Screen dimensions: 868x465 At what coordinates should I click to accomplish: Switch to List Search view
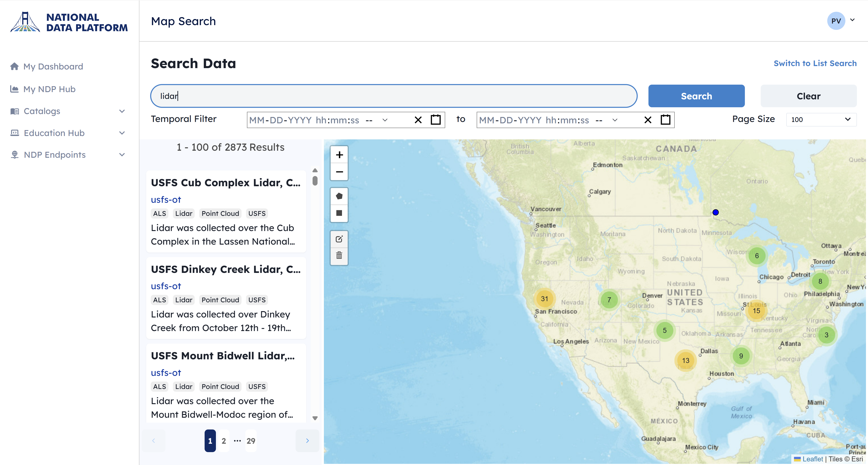(x=814, y=63)
